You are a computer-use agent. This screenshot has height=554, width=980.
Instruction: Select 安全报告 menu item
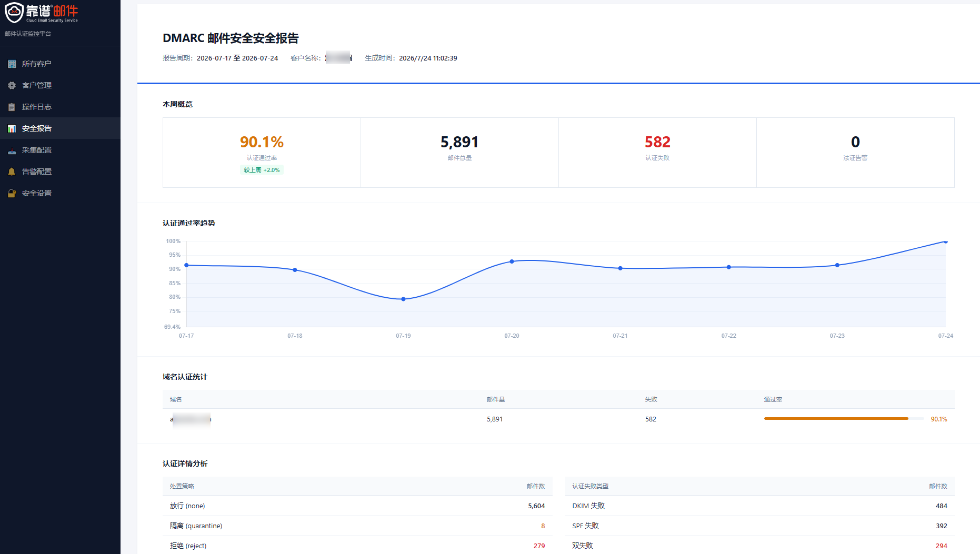60,128
